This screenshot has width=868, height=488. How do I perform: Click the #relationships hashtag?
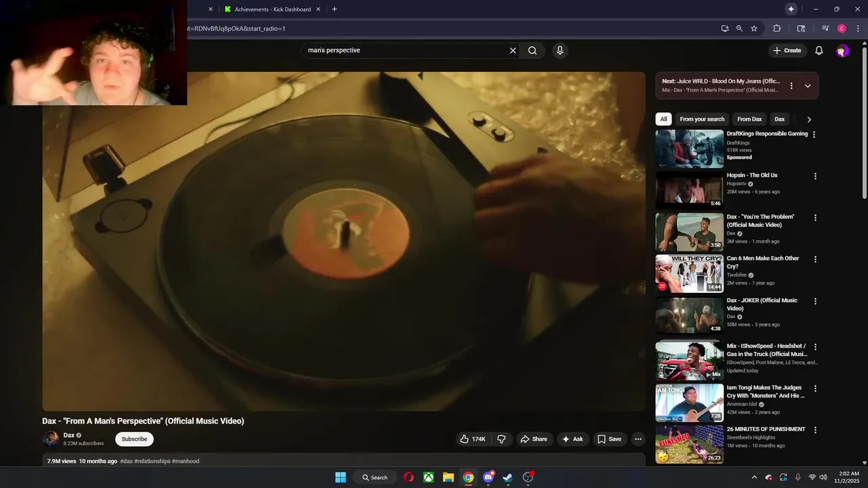pyautogui.click(x=153, y=461)
